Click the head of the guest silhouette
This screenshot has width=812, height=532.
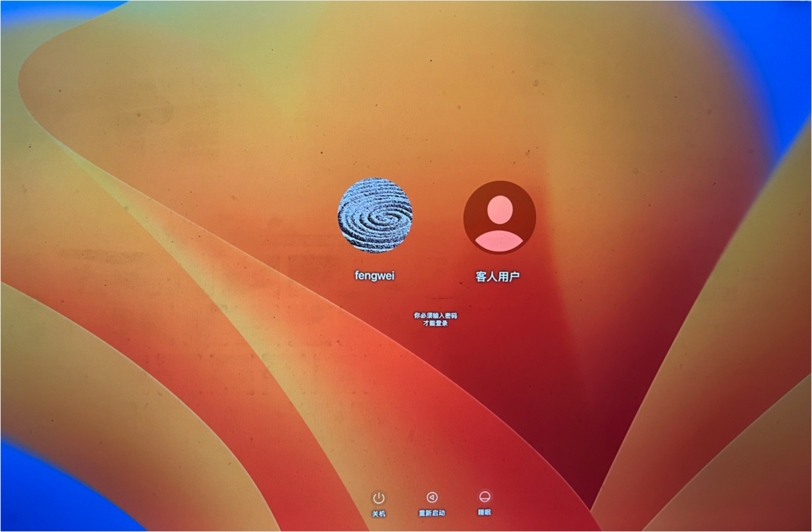(500, 210)
